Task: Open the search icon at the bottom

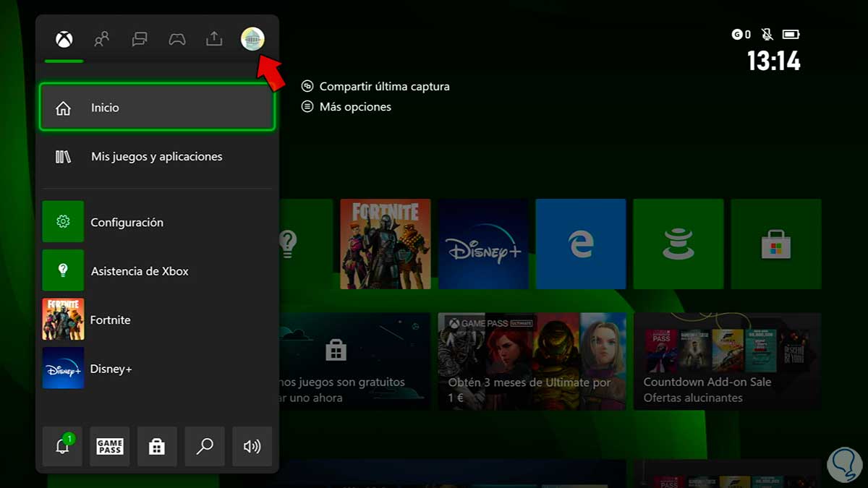Action: click(x=204, y=446)
